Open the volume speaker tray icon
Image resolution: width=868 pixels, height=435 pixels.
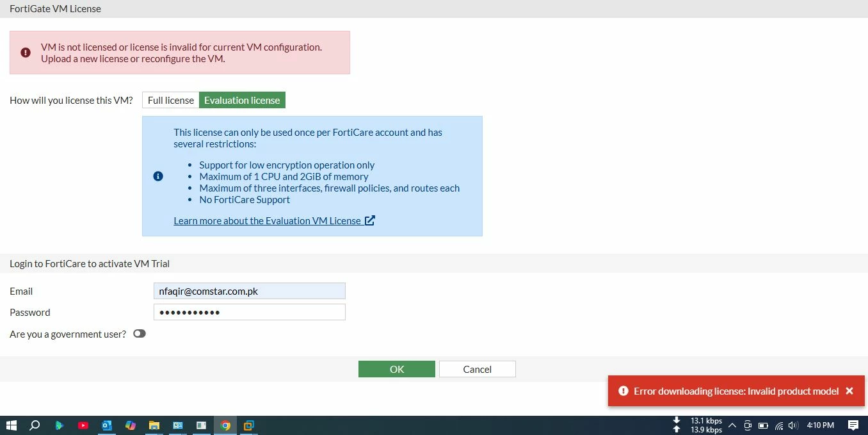click(794, 425)
